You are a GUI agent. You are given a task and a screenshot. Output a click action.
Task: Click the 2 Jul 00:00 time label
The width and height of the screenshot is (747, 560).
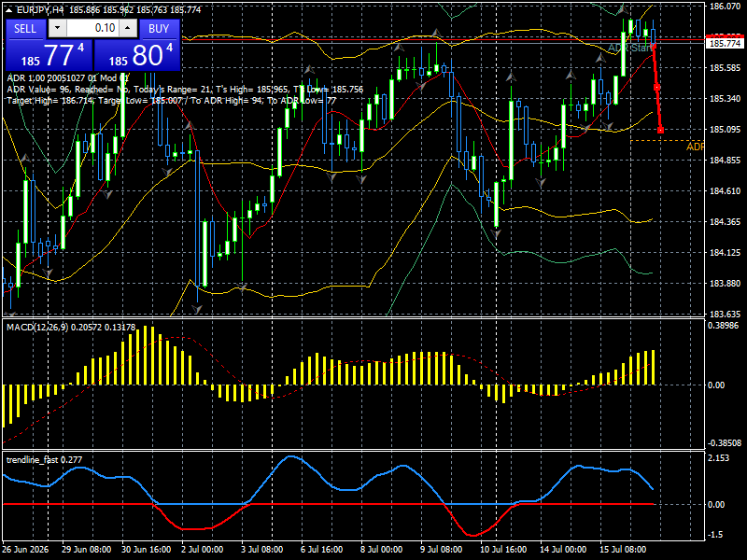click(x=203, y=549)
